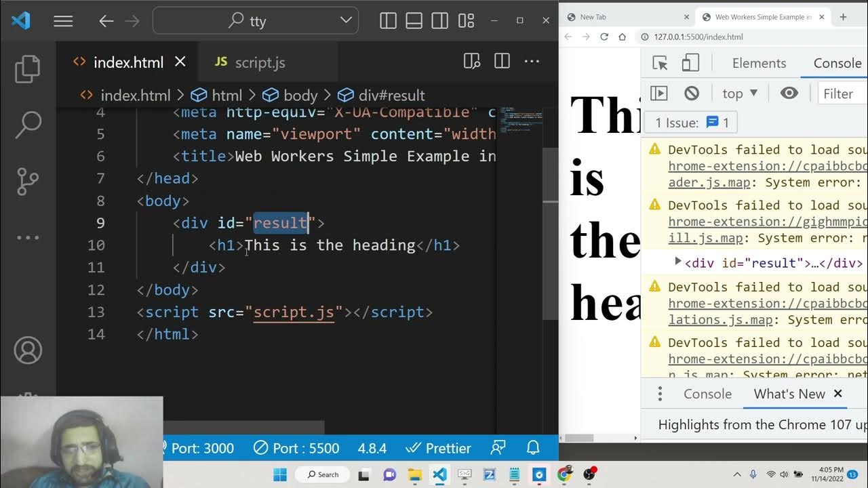Toggle the primary sidebar layout button
The height and width of the screenshot is (488, 868).
pyautogui.click(x=389, y=21)
